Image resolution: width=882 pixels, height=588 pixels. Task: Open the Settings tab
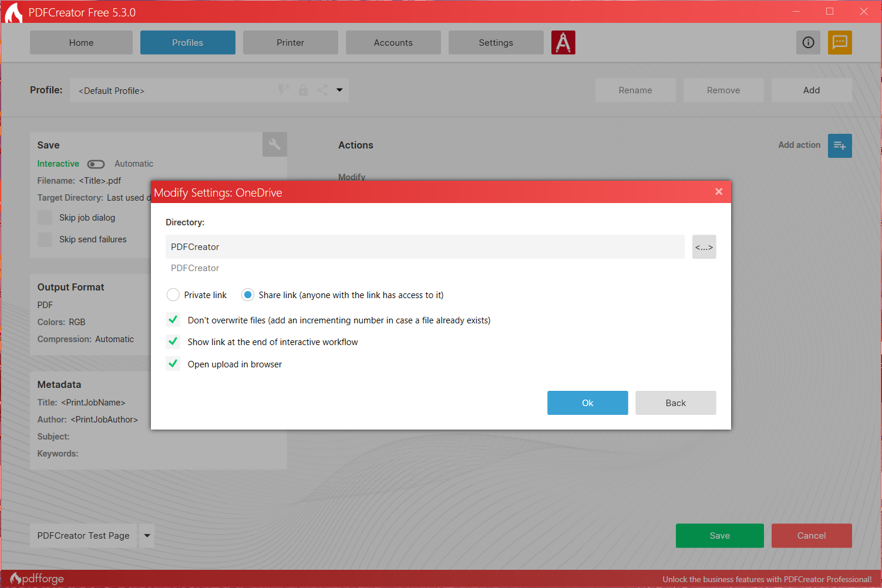(x=496, y=42)
